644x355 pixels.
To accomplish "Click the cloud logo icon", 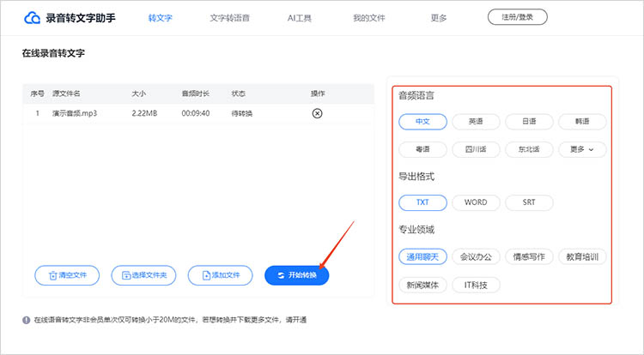I will [32, 18].
